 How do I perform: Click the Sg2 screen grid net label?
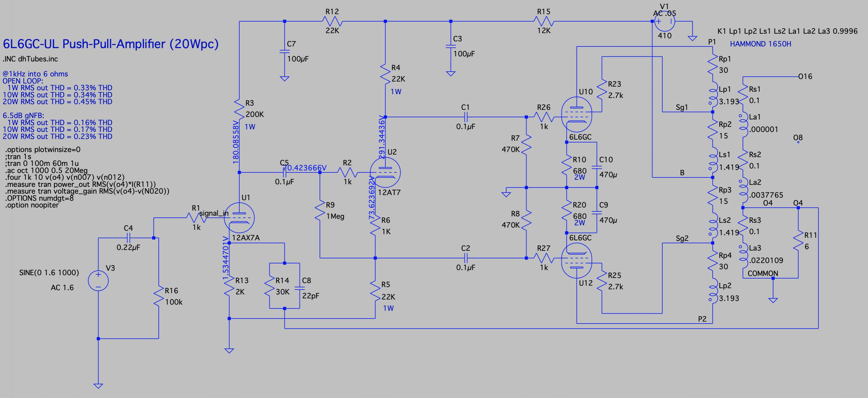682,239
